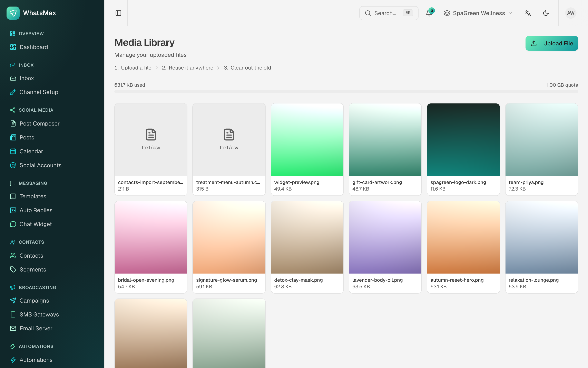
Task: Open relaxation-lounge.png thumbnail
Action: (x=541, y=237)
